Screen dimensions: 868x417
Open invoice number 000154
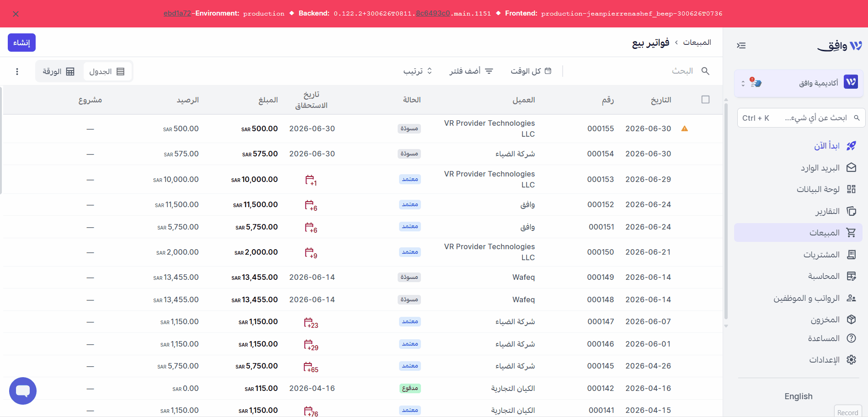[x=601, y=154]
